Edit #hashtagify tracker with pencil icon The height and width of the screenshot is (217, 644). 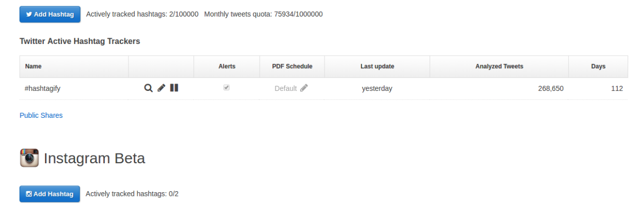162,88
